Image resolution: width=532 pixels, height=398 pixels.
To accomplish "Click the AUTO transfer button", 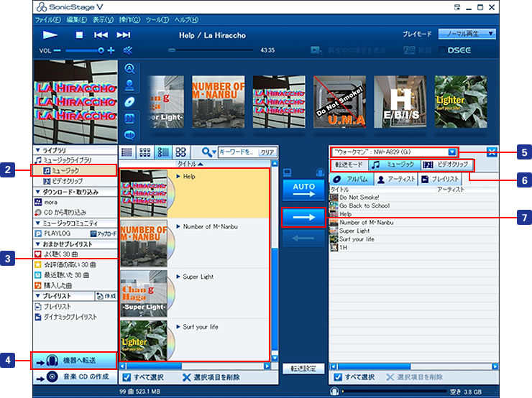I will [x=303, y=190].
